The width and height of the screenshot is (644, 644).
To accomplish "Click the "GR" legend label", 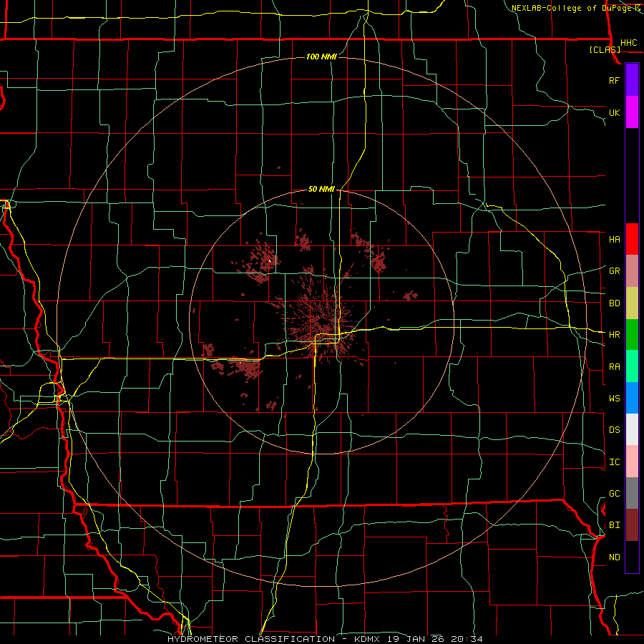I will pos(614,271).
